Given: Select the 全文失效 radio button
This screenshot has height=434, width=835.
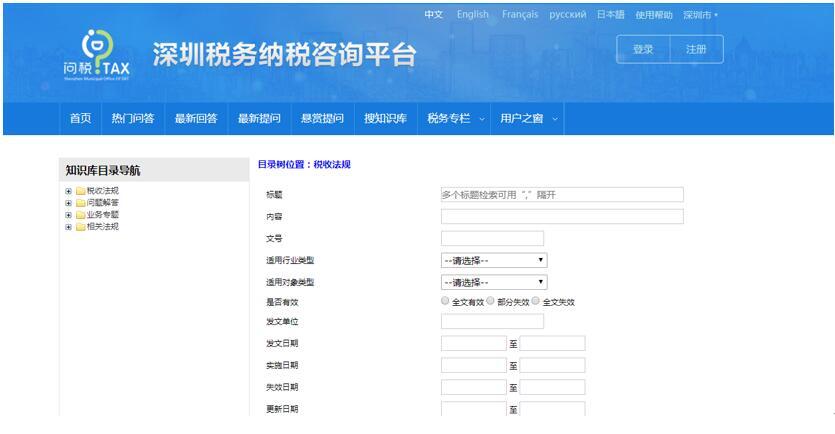Looking at the screenshot, I should tap(536, 301).
